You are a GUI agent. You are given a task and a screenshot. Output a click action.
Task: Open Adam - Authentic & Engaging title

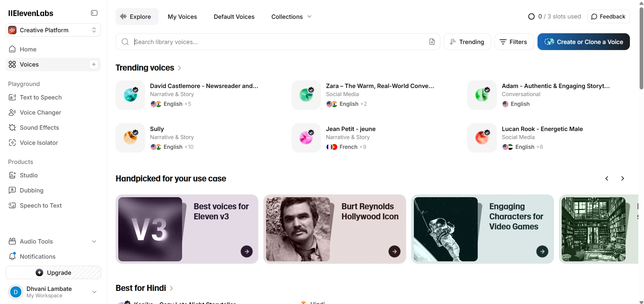coord(556,86)
